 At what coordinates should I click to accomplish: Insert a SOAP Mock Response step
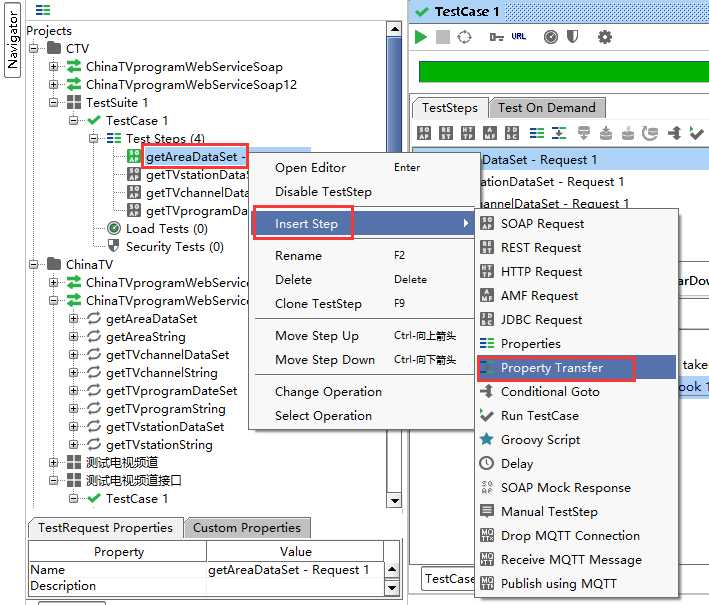[577, 487]
